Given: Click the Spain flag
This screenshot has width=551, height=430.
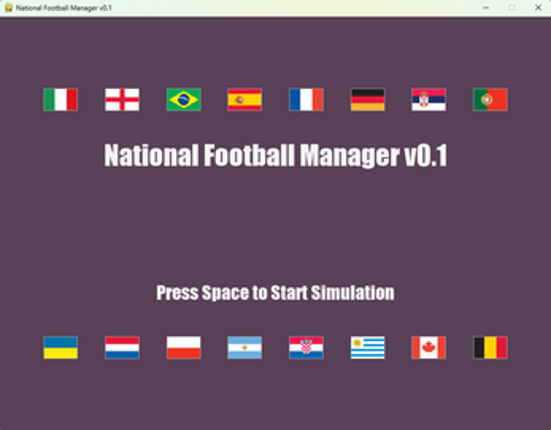Looking at the screenshot, I should point(245,99).
